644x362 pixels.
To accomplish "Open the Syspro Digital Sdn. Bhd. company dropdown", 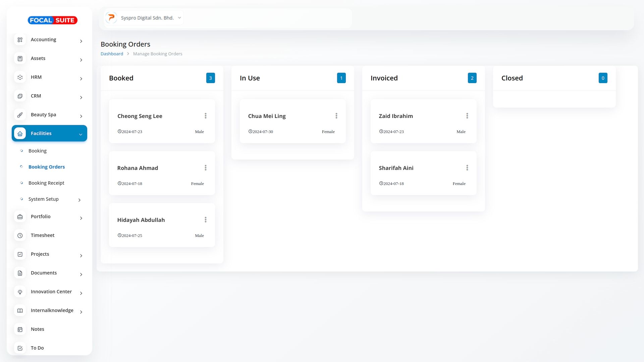I will click(x=144, y=18).
